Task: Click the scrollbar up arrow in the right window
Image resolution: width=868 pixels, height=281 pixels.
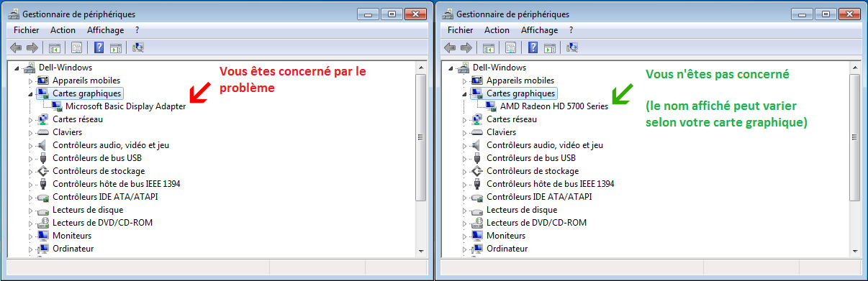Action: pyautogui.click(x=855, y=68)
